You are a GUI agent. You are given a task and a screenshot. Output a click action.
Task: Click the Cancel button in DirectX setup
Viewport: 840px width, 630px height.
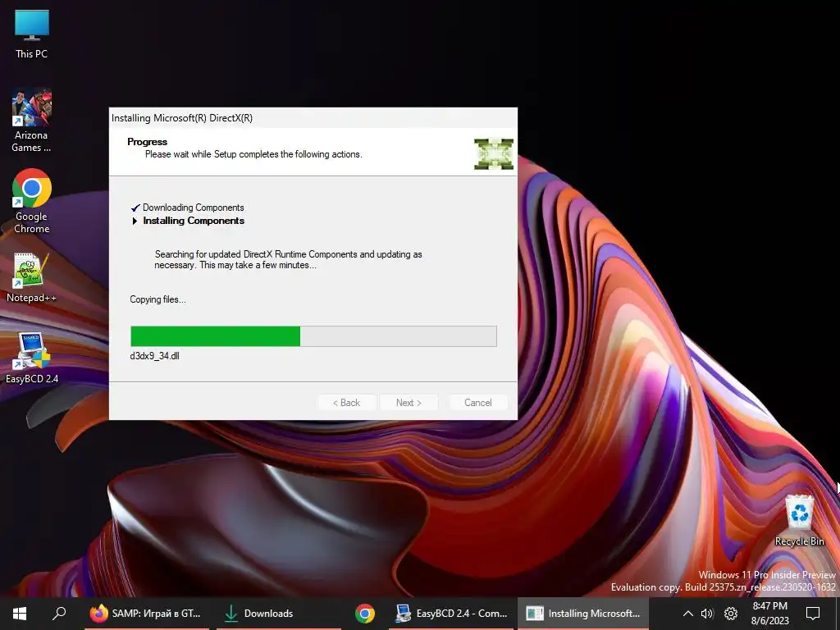tap(478, 403)
